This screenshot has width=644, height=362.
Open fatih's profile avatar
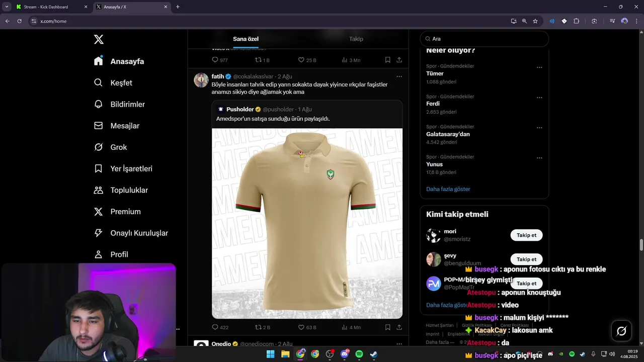pyautogui.click(x=201, y=80)
